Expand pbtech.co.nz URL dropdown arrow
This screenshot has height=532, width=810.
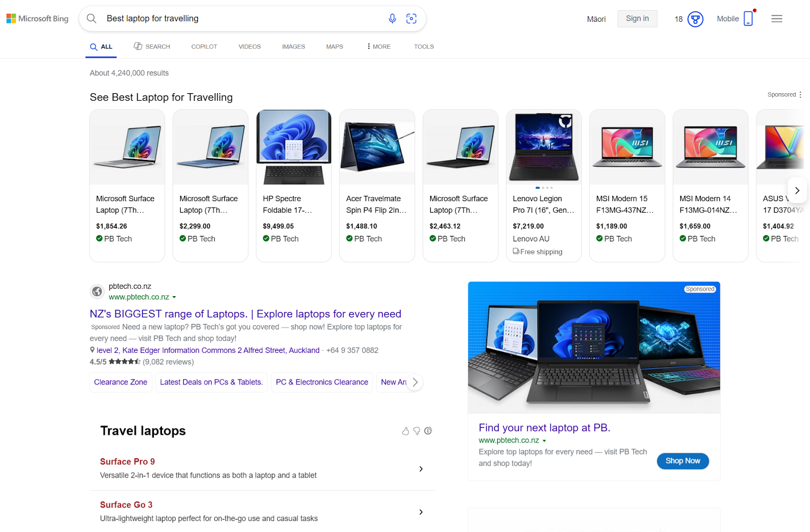click(174, 298)
